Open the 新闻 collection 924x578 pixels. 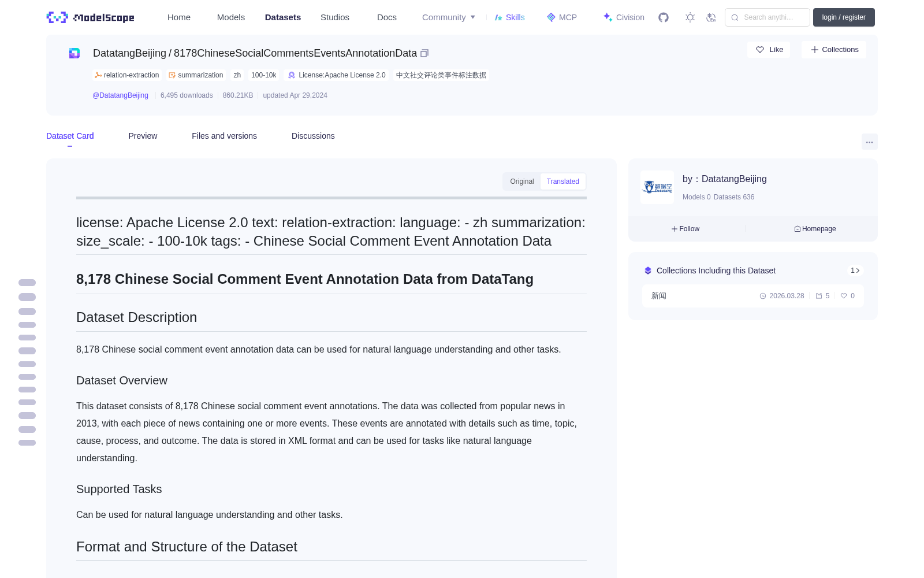coord(753,296)
